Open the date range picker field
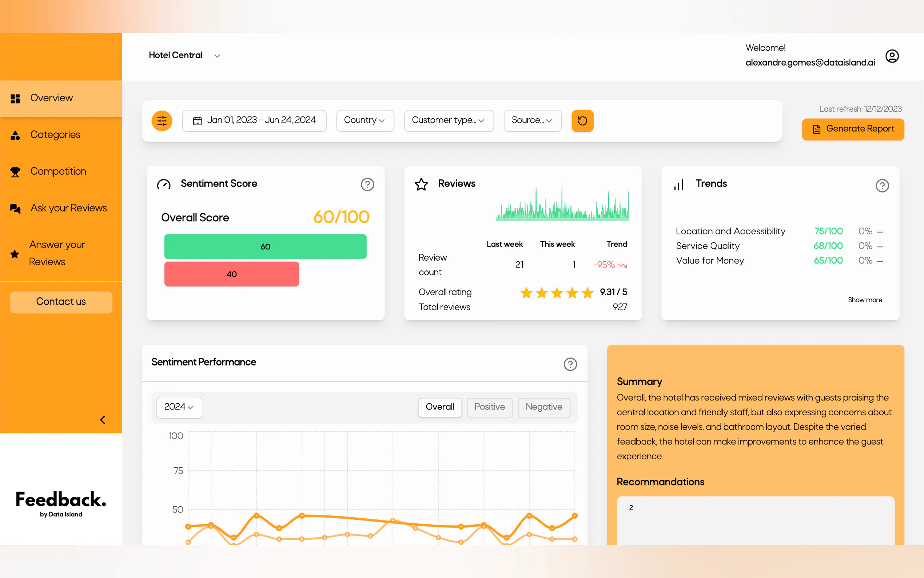The width and height of the screenshot is (924, 578). coord(254,120)
